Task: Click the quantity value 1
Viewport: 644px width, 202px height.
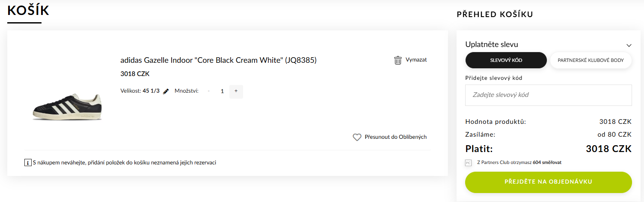Action: pyautogui.click(x=222, y=91)
